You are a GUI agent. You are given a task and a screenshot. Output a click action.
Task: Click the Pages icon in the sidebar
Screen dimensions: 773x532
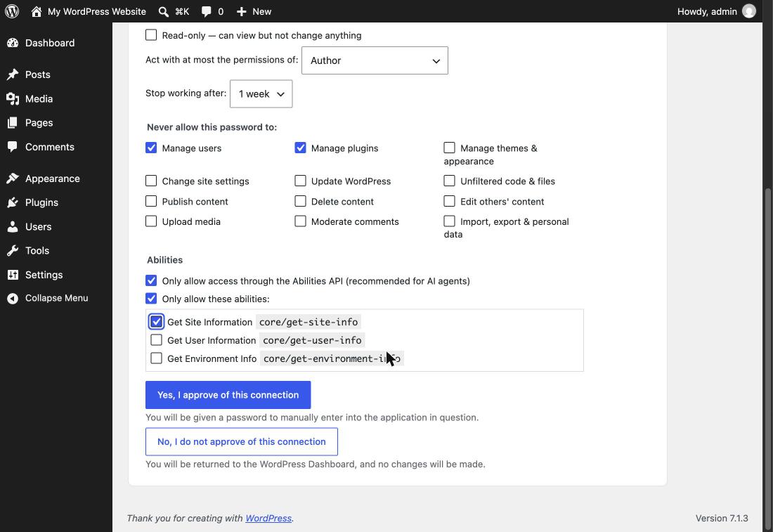13,123
